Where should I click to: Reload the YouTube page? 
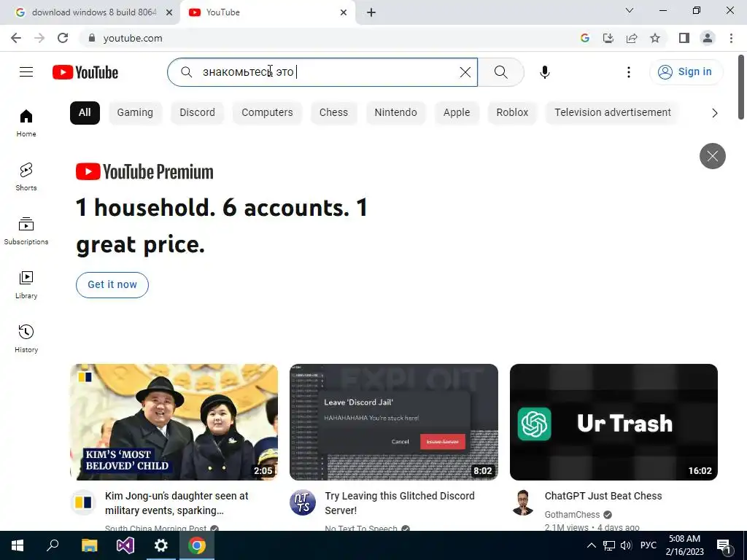click(63, 38)
